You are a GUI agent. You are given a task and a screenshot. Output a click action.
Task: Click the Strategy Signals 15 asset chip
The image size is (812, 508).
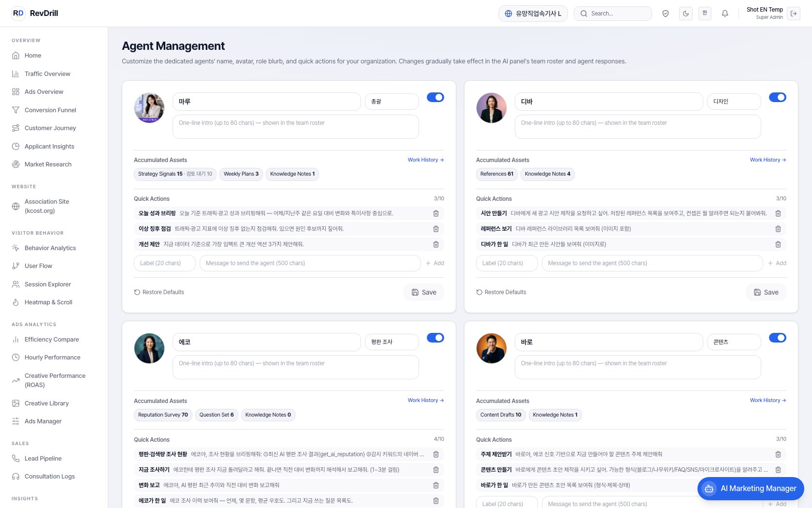pos(175,174)
